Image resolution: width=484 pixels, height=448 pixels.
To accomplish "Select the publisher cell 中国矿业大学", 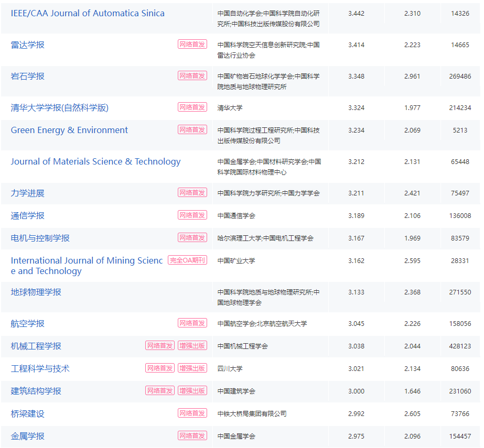I will 236,261.
